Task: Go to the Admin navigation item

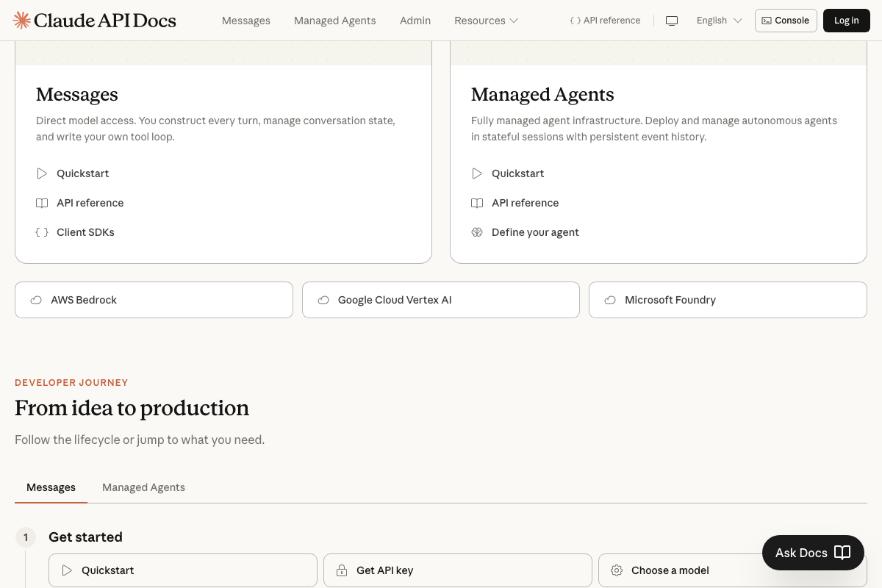Action: pos(415,21)
